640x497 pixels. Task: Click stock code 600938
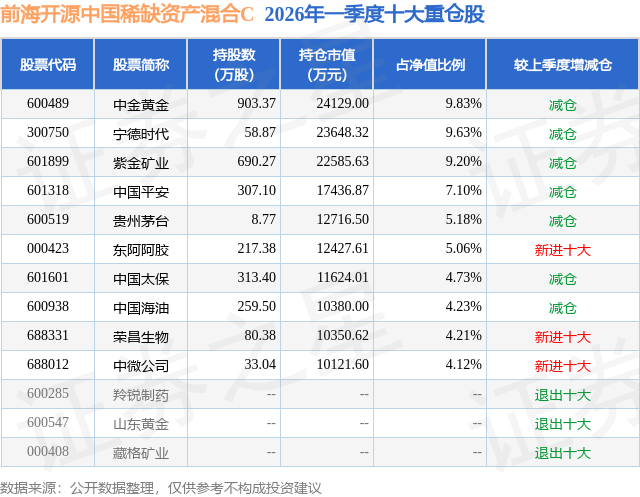pyautogui.click(x=48, y=306)
